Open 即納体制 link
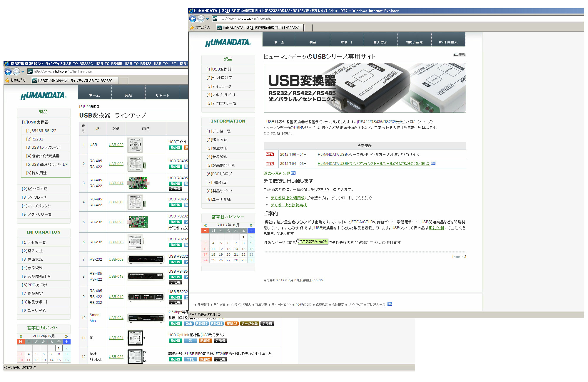 click(436, 228)
